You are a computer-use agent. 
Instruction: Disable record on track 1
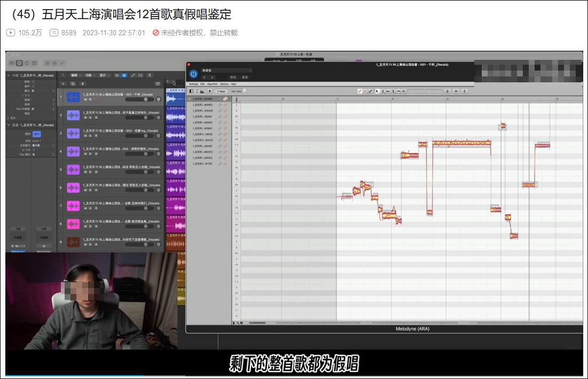(x=96, y=99)
